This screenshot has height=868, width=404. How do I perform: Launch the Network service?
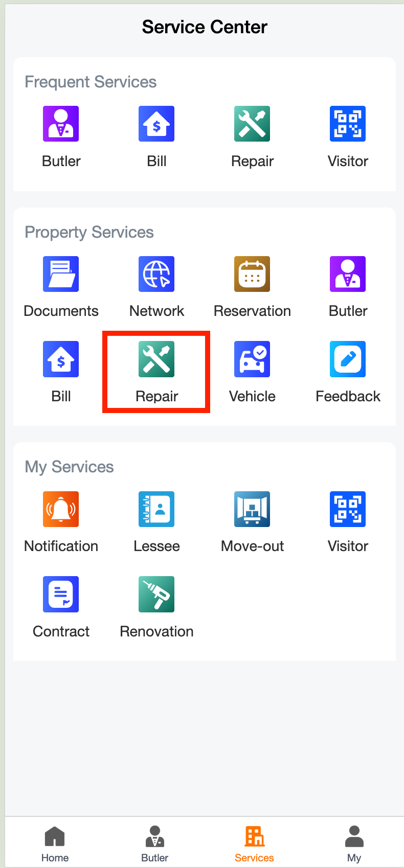[x=156, y=275]
